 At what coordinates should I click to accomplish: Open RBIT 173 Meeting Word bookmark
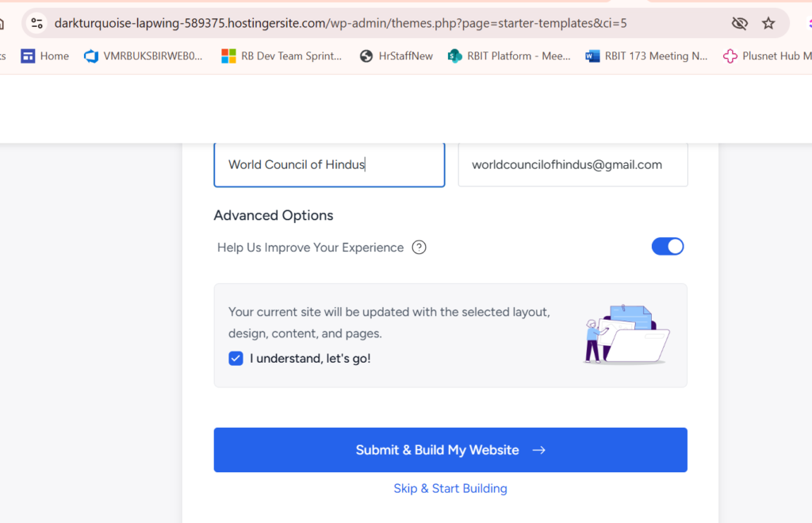(646, 56)
